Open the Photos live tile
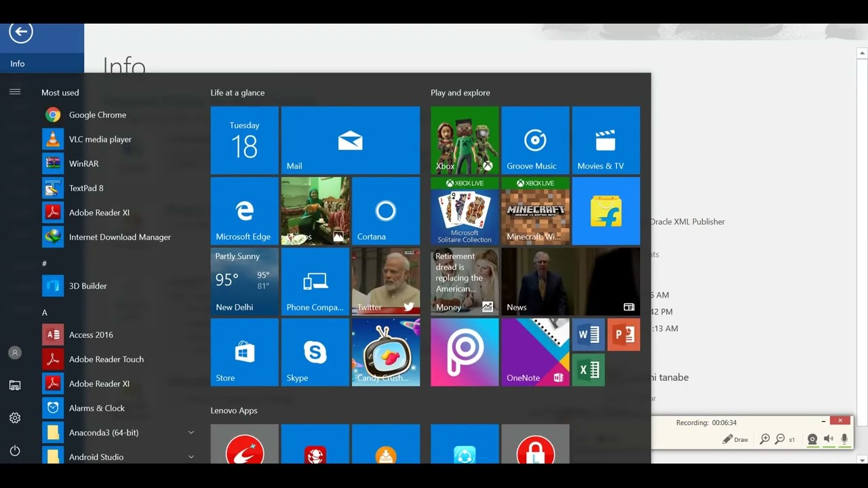Image resolution: width=868 pixels, height=488 pixels. pyautogui.click(x=315, y=211)
